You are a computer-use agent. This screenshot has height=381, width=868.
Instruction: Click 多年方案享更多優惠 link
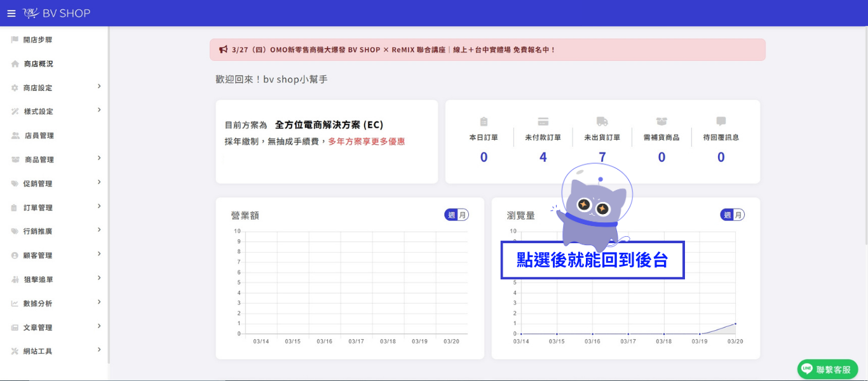click(367, 142)
